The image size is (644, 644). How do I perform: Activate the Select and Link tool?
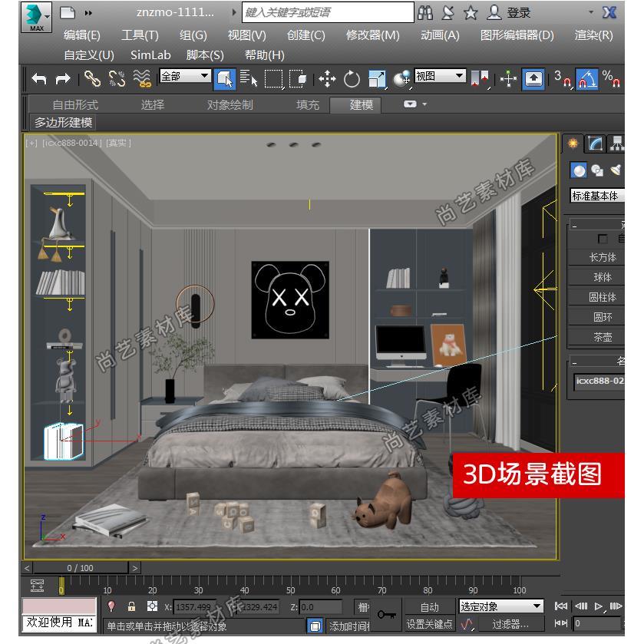(x=92, y=78)
